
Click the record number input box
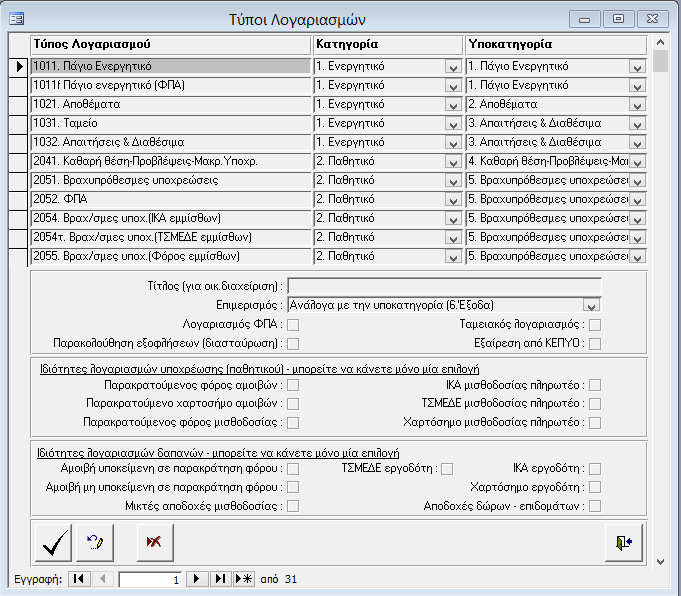pos(151,579)
